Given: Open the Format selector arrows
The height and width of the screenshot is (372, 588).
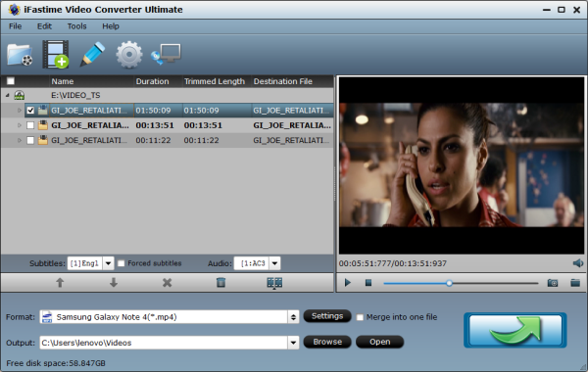Looking at the screenshot, I should pyautogui.click(x=293, y=317).
